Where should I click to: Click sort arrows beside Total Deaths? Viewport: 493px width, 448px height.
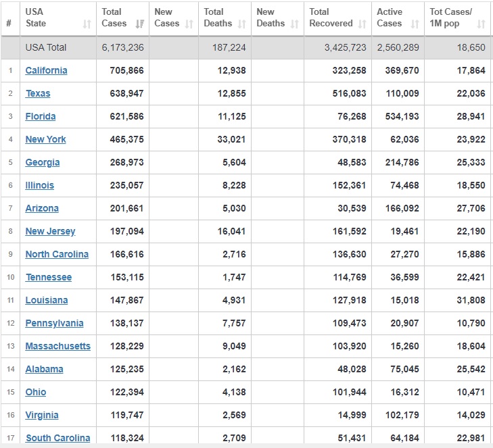click(242, 24)
